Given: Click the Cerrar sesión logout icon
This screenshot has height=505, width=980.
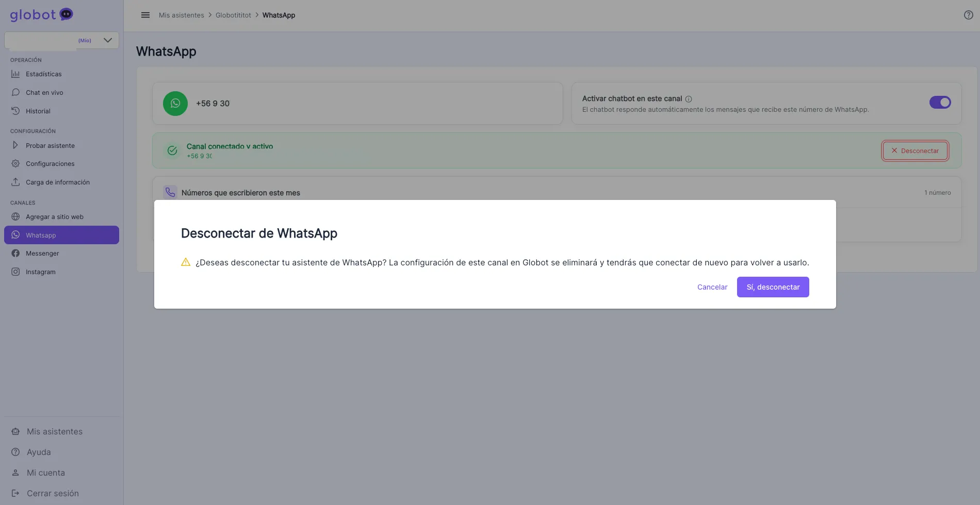Looking at the screenshot, I should [x=15, y=493].
